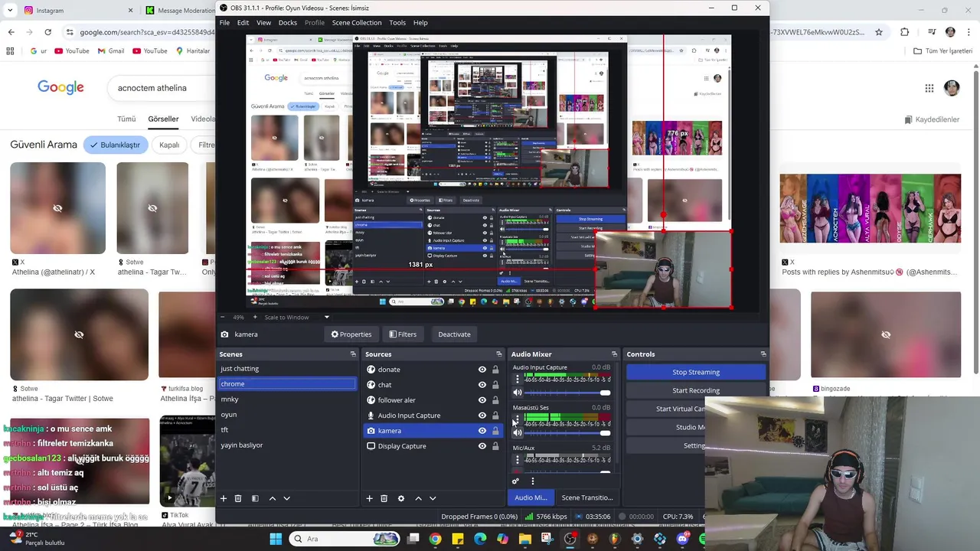Unlock the chat source

tap(495, 385)
